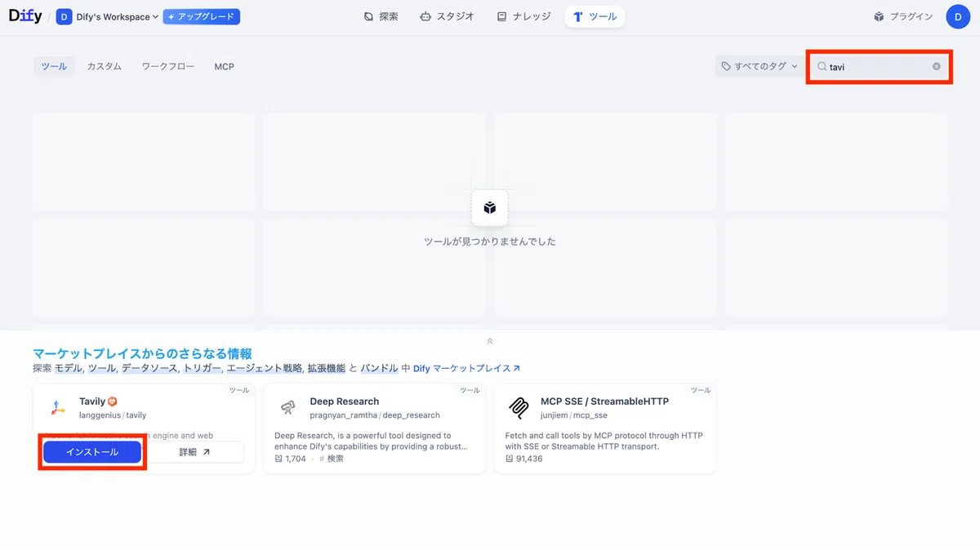Click the cube empty-state icon
The image size is (980, 550).
[x=490, y=208]
